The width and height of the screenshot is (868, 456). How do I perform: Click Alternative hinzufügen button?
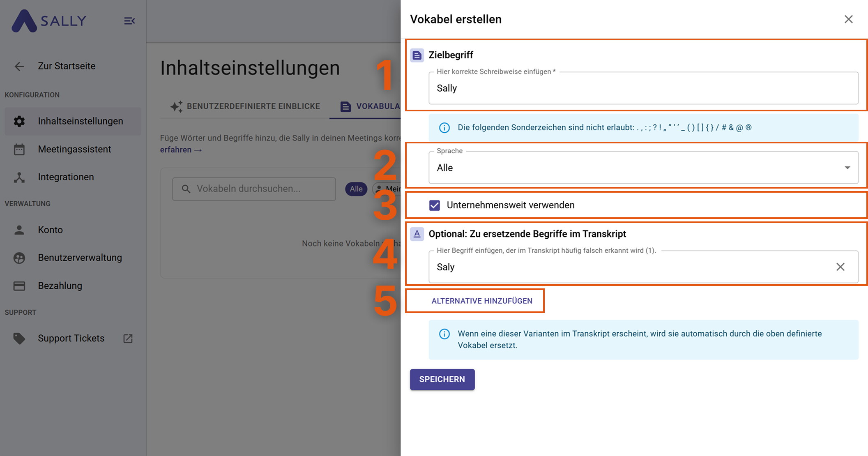click(481, 301)
